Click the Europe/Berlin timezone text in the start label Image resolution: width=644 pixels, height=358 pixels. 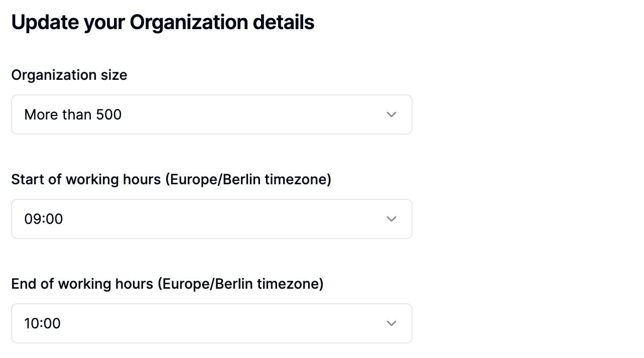click(248, 179)
